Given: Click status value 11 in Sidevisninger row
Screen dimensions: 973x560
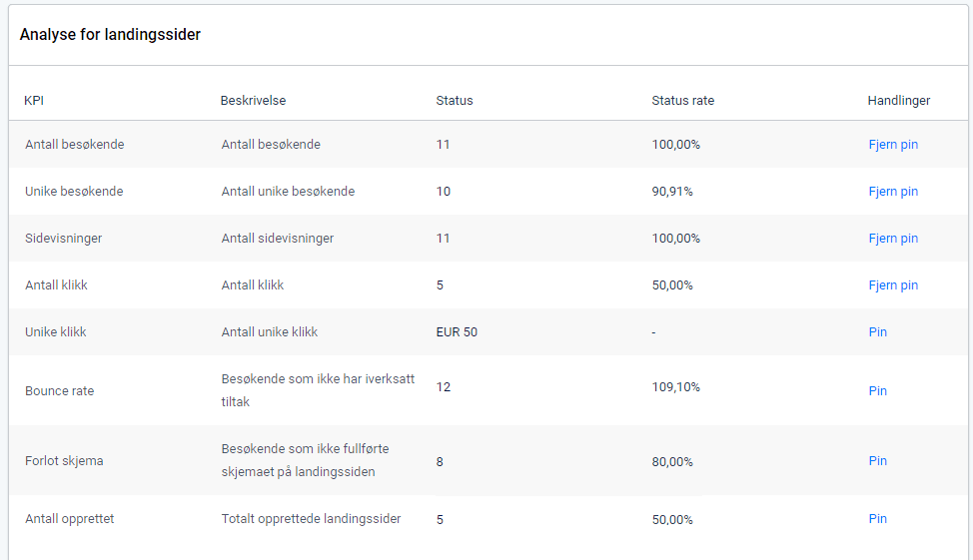Looking at the screenshot, I should (x=444, y=239).
